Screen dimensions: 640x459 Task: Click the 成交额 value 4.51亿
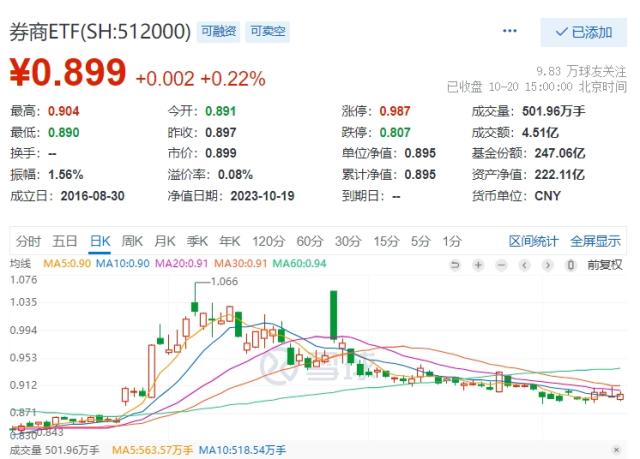coord(540,132)
